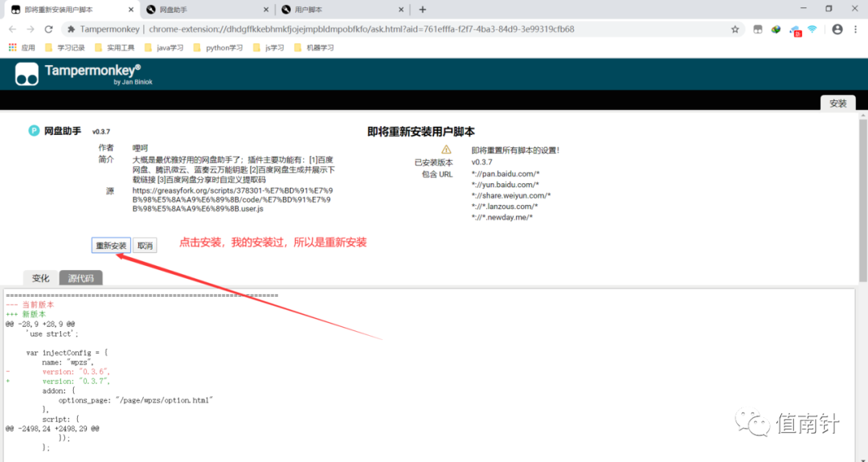Click the +++ 新版本 diff header
Image resolution: width=868 pixels, height=462 pixels.
pyautogui.click(x=26, y=314)
